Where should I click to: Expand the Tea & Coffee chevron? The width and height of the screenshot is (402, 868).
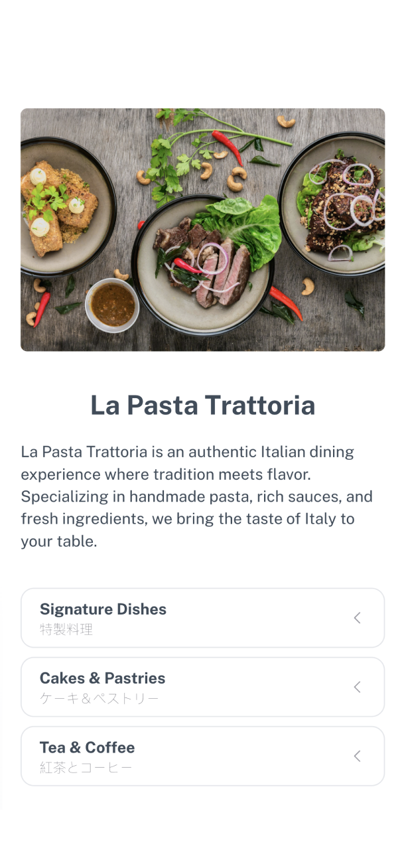pyautogui.click(x=357, y=756)
